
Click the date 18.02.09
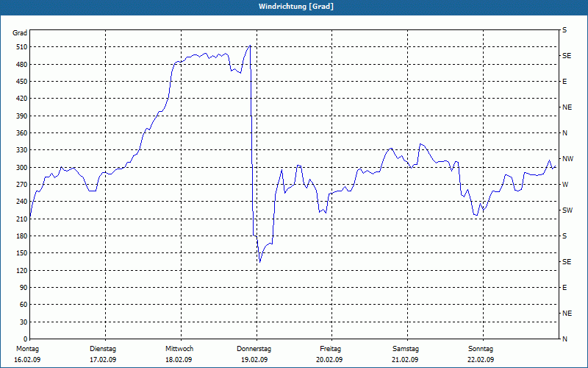coord(179,360)
